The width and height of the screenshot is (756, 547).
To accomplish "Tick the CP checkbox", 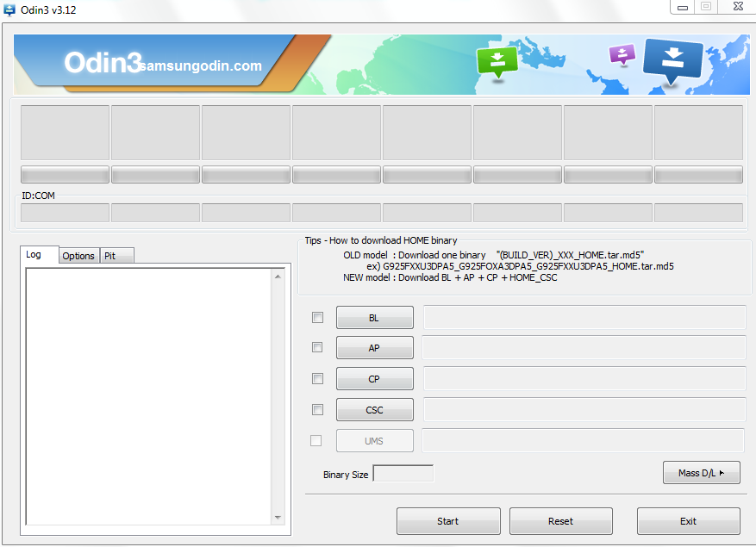I will (317, 378).
